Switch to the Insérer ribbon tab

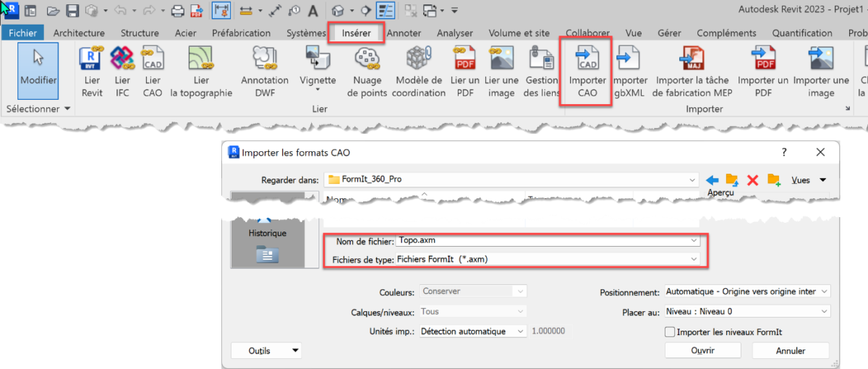[357, 33]
